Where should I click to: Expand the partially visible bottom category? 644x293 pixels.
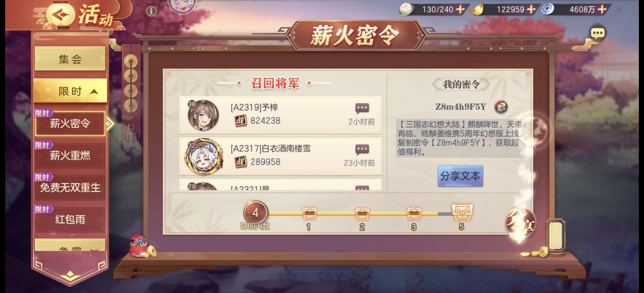pyautogui.click(x=70, y=245)
